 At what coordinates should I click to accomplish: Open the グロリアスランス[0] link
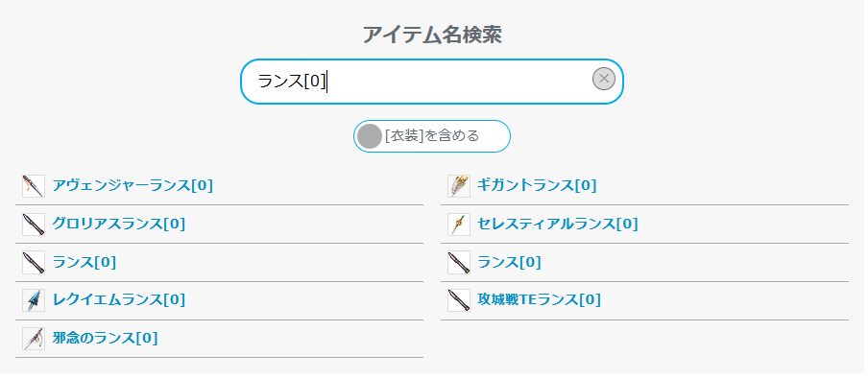tap(119, 224)
